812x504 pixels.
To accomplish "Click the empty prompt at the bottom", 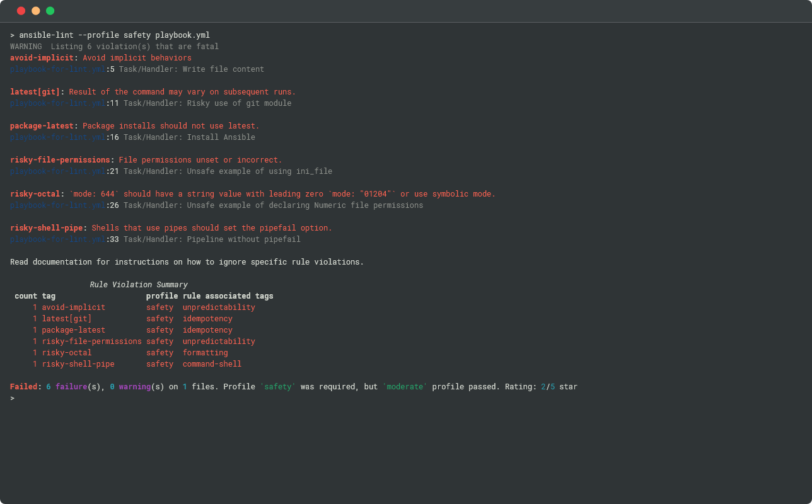I will [13, 398].
